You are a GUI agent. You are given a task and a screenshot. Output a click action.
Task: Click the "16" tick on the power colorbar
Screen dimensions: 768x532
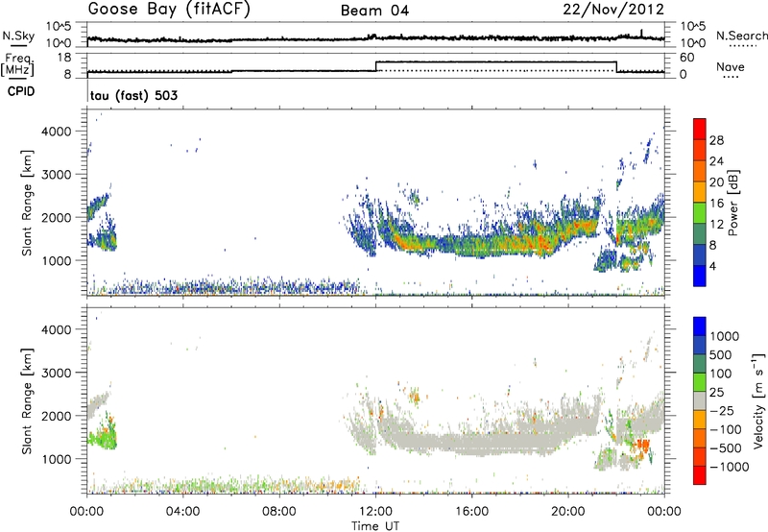tap(716, 204)
